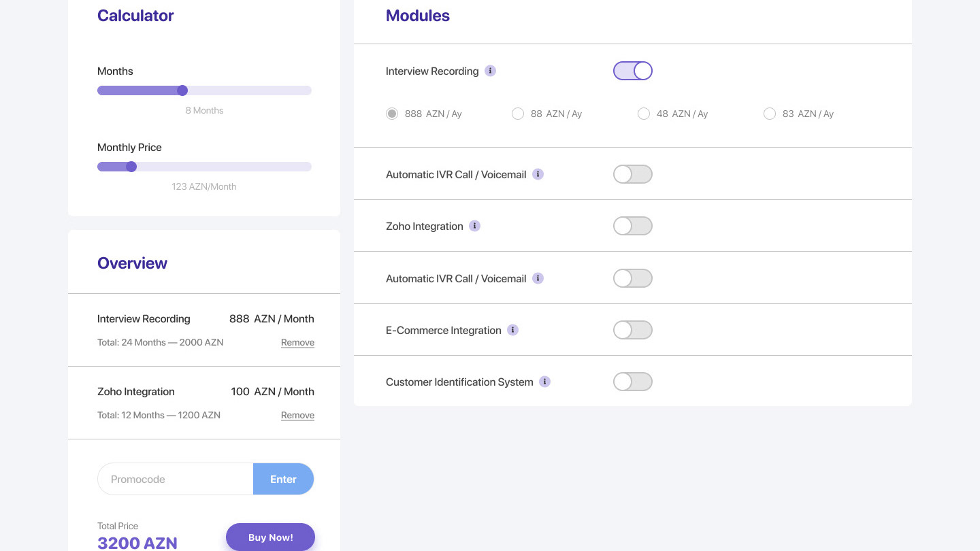Remove Interview Recording from the overview
The image size is (980, 551).
(297, 342)
